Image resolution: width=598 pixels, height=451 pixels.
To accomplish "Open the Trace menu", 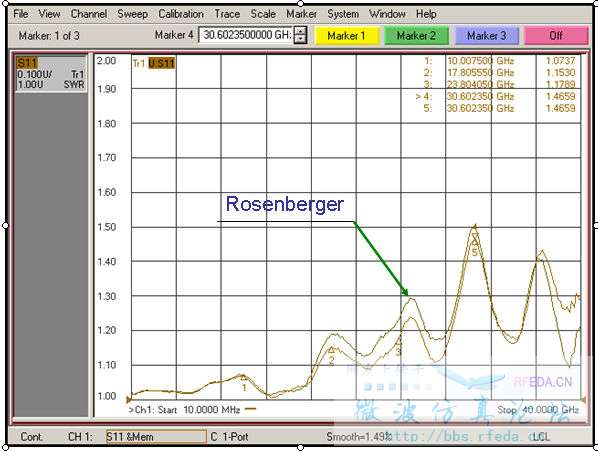I will (x=227, y=14).
